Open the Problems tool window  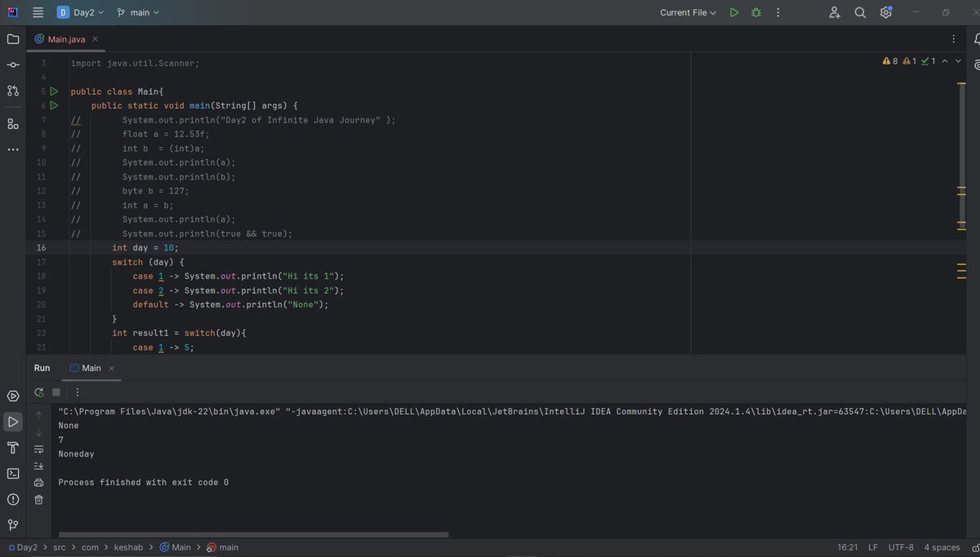pos(13,499)
